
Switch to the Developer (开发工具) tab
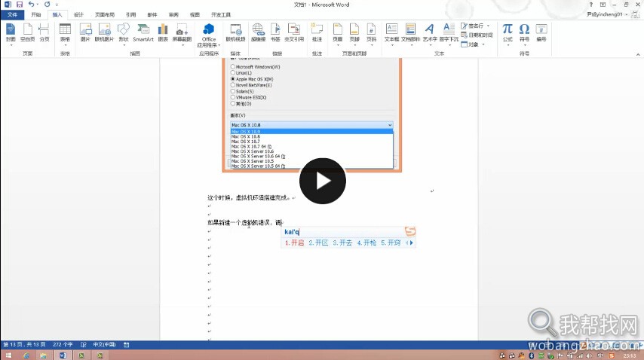point(221,15)
